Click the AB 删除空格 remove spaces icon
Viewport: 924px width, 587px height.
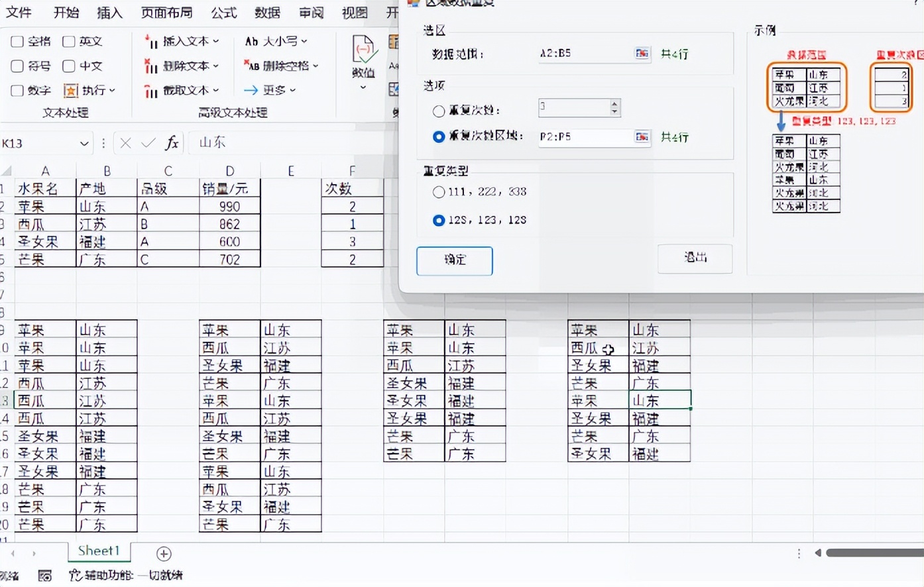coord(251,66)
